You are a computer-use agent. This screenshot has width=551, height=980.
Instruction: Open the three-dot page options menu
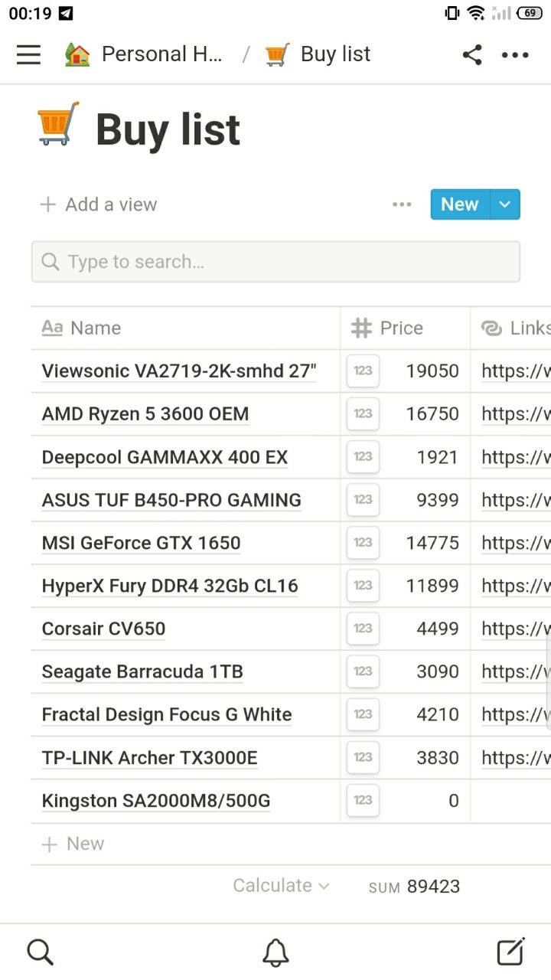click(x=515, y=54)
